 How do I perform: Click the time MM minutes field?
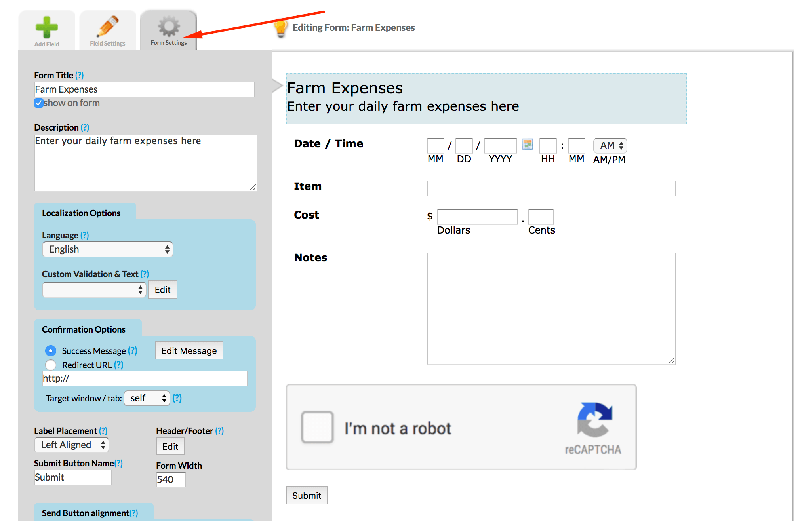pyautogui.click(x=577, y=145)
